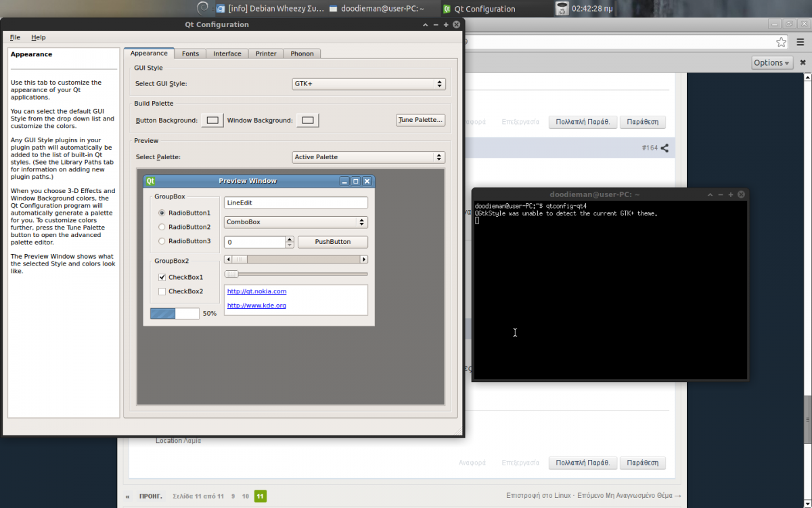Viewport: 812px width, 508px height.
Task: Click the Tune Palette... button
Action: [x=420, y=120]
